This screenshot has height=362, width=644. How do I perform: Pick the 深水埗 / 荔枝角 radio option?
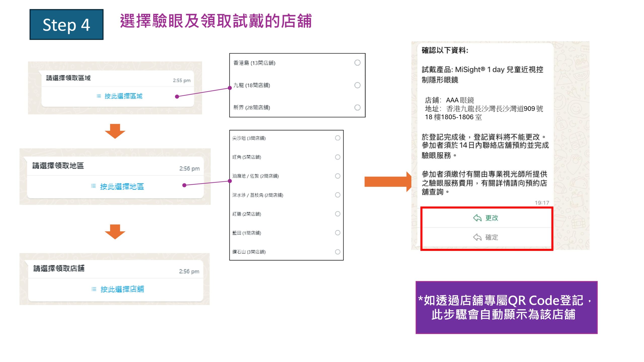coord(338,195)
